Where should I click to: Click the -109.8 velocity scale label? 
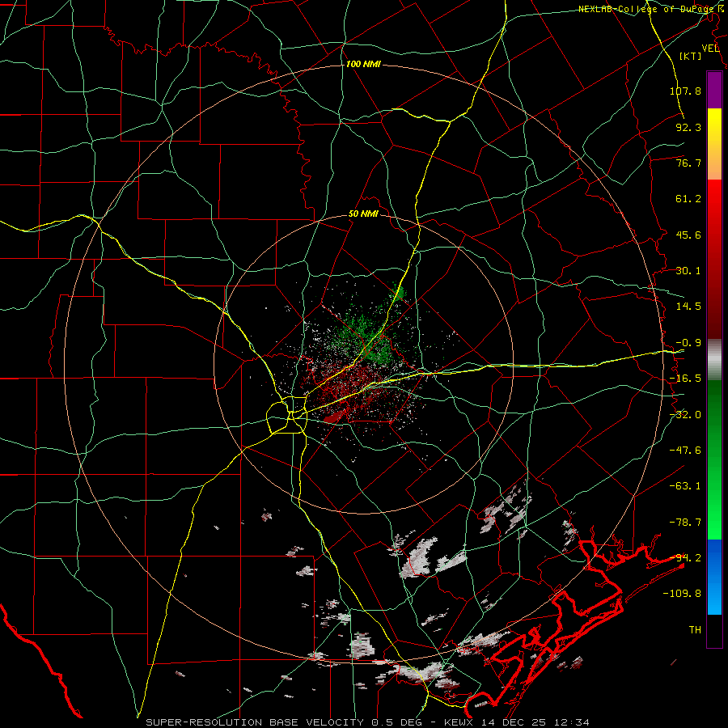tap(682, 594)
